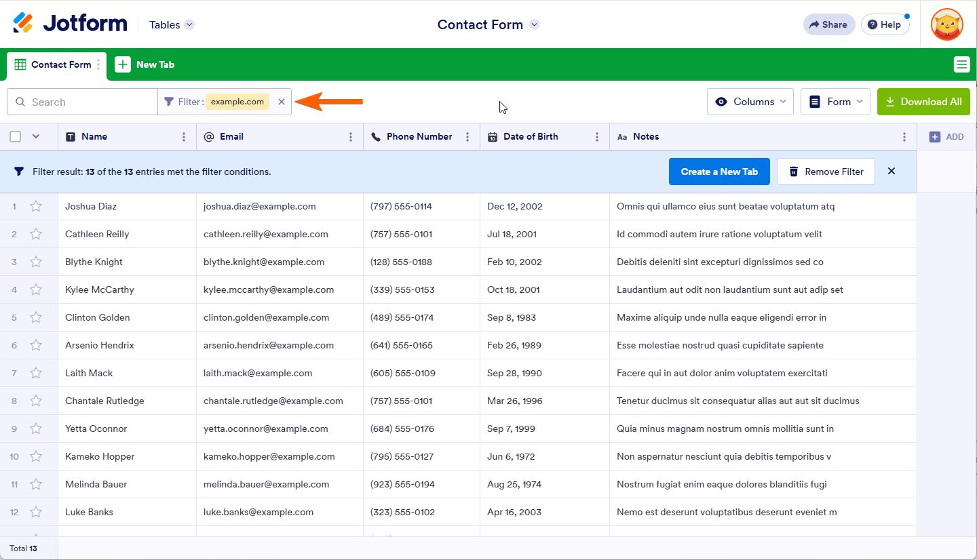Open the Email column three-dot menu
This screenshot has height=560, width=977.
pyautogui.click(x=351, y=137)
